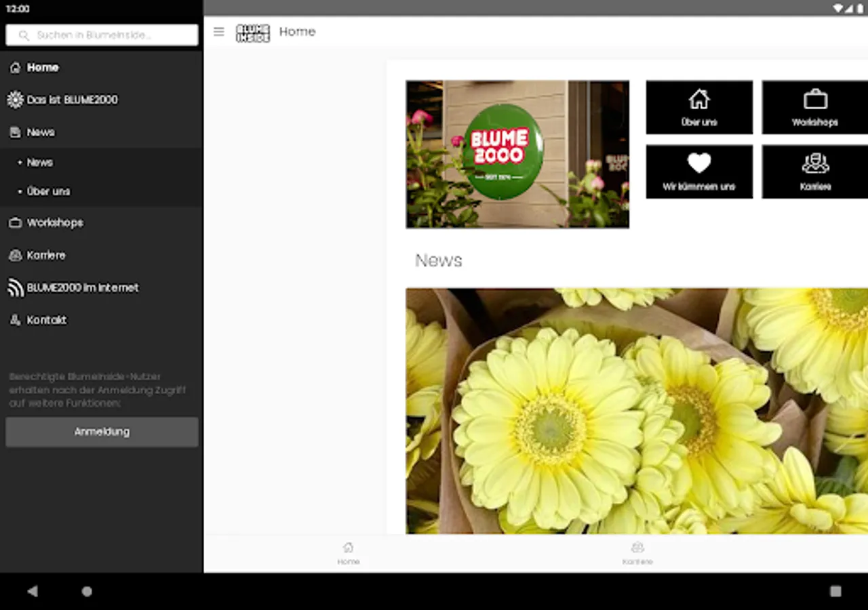Click the person icon beside Kontakt
868x610 pixels.
click(15, 320)
